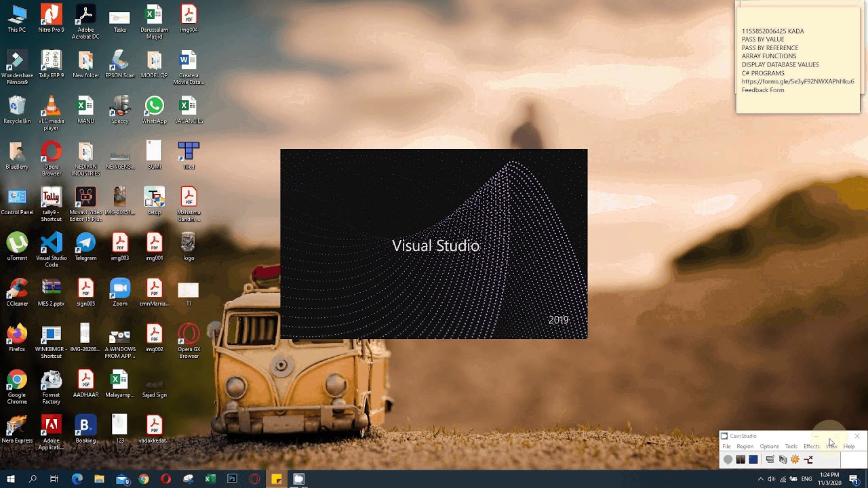This screenshot has width=868, height=488.
Task: Select the MES 2.pptx desktop file
Action: click(52, 292)
